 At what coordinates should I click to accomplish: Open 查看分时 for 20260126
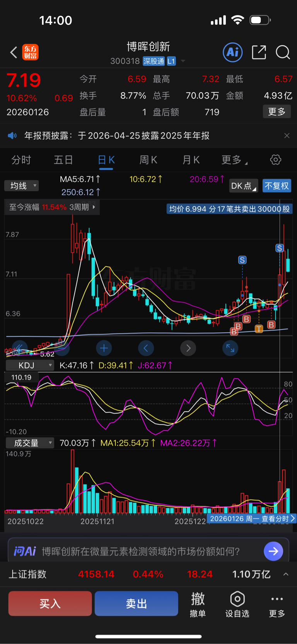tap(252, 519)
